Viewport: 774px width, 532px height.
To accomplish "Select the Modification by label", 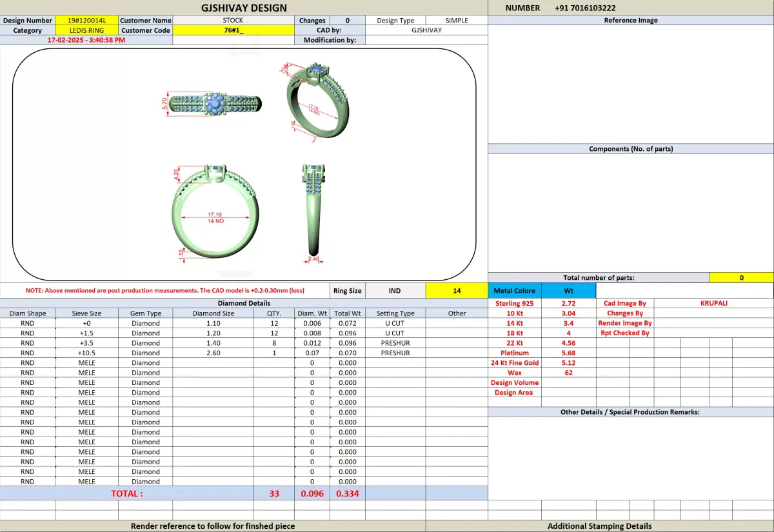I will click(x=330, y=40).
